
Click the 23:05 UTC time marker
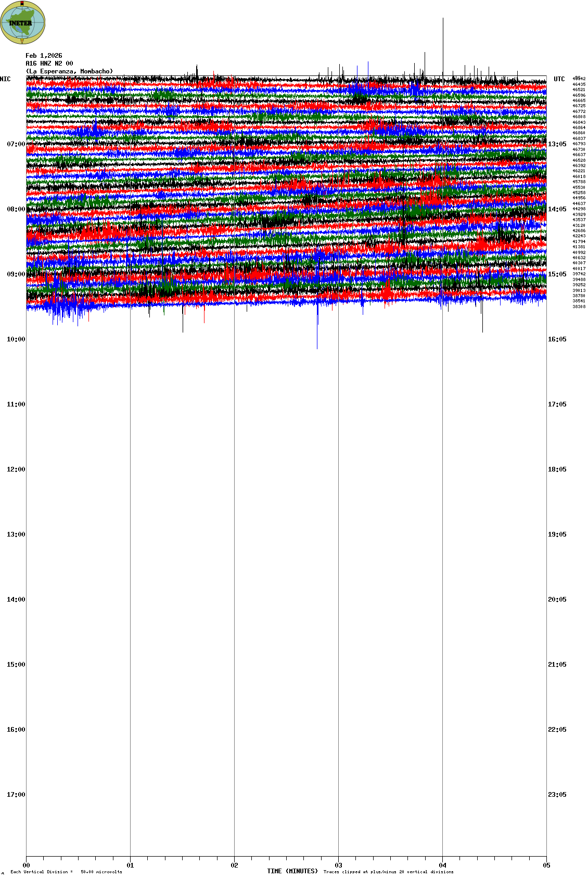(557, 795)
